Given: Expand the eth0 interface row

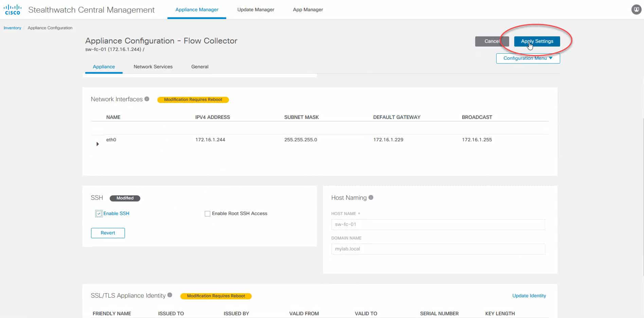Looking at the screenshot, I should pos(97,144).
